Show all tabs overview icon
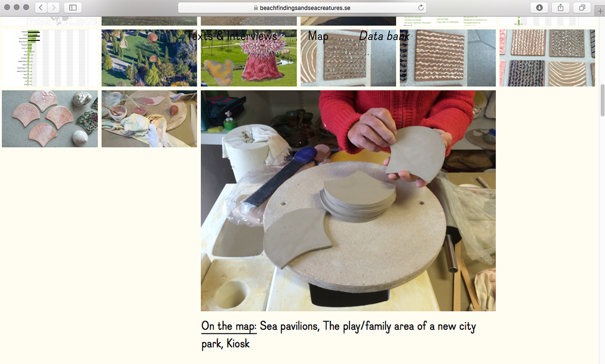The width and height of the screenshot is (605, 364). (582, 8)
